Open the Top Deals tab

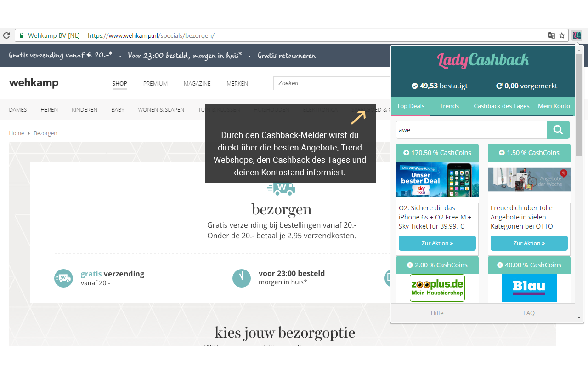point(411,106)
